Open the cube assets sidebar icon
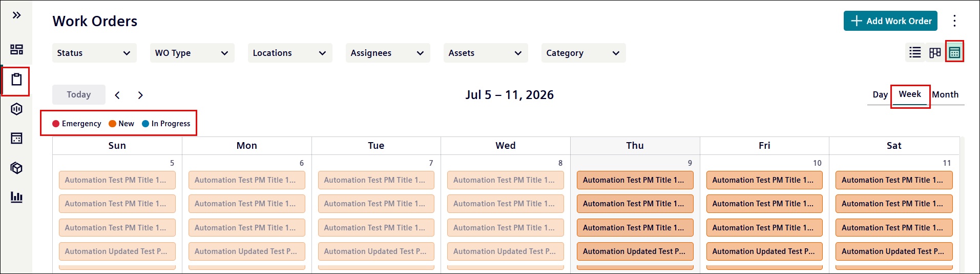Image resolution: width=980 pixels, height=274 pixels. 17,168
